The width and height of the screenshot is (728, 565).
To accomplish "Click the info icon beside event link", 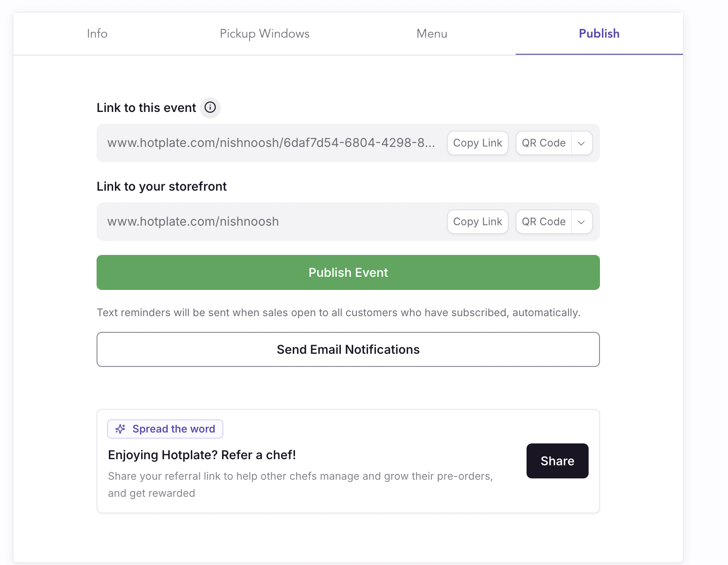I will tap(210, 108).
